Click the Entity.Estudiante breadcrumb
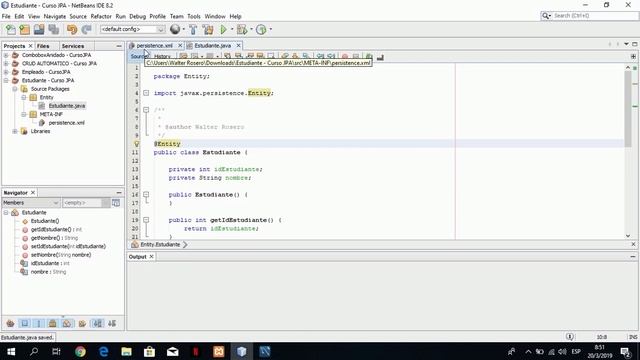The image size is (640, 360). (160, 244)
